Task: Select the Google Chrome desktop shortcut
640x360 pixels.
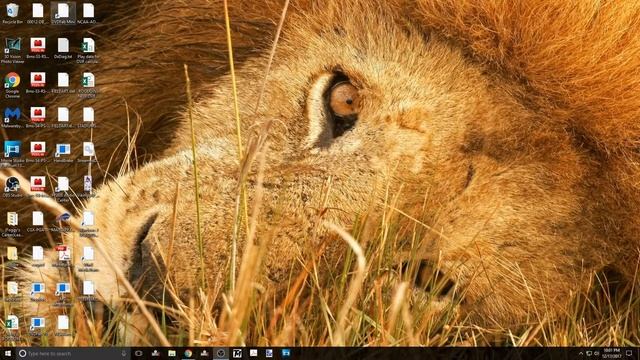Action: click(12, 85)
